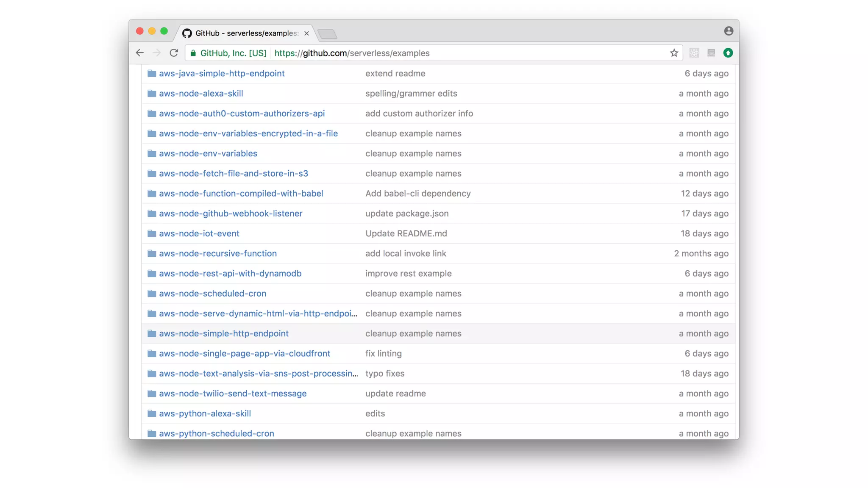Open the aws-node-rest-api-with-dynamodb folder
The image size is (868, 488).
point(230,274)
